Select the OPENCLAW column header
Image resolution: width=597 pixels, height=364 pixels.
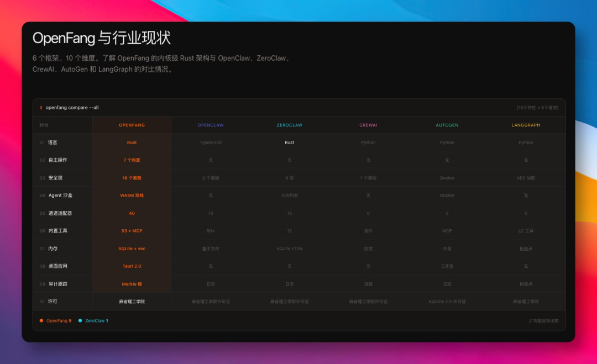[x=210, y=125]
